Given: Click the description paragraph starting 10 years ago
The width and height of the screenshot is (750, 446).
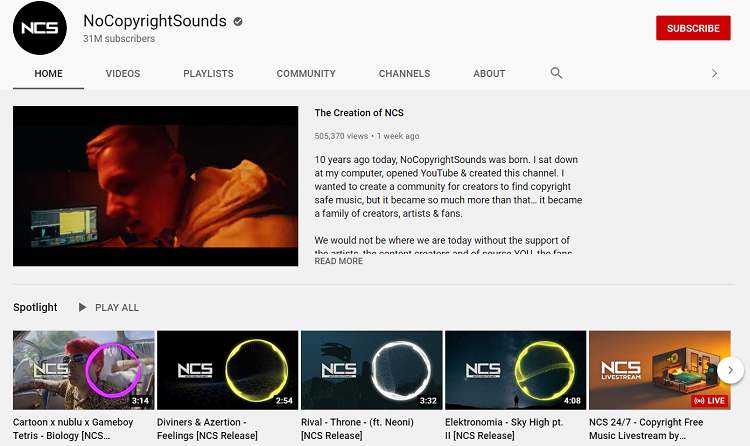Looking at the screenshot, I should coord(448,187).
